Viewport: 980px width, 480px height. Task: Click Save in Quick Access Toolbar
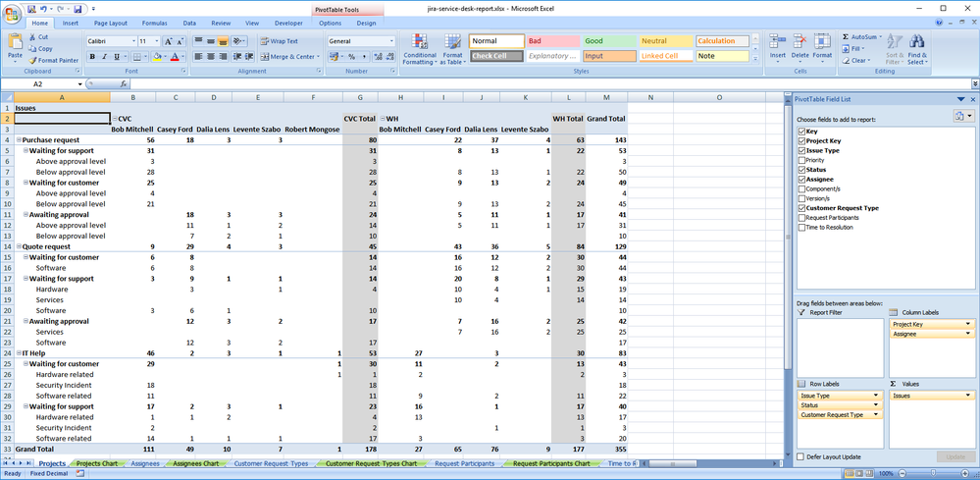[x=77, y=10]
